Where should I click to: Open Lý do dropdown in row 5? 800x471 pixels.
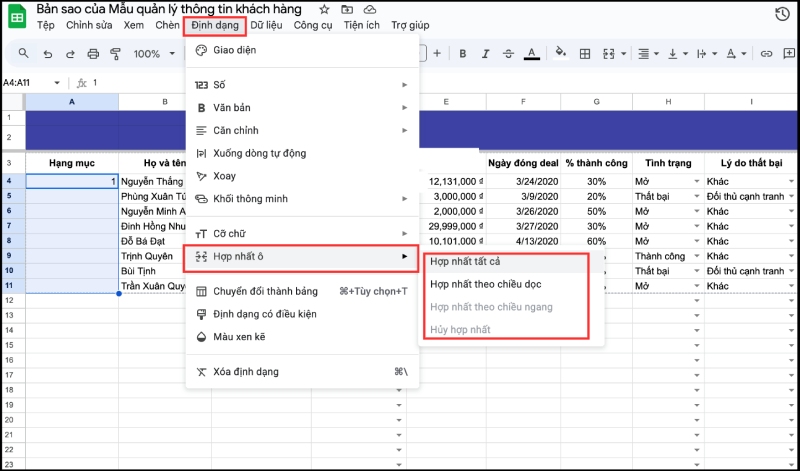click(x=791, y=196)
